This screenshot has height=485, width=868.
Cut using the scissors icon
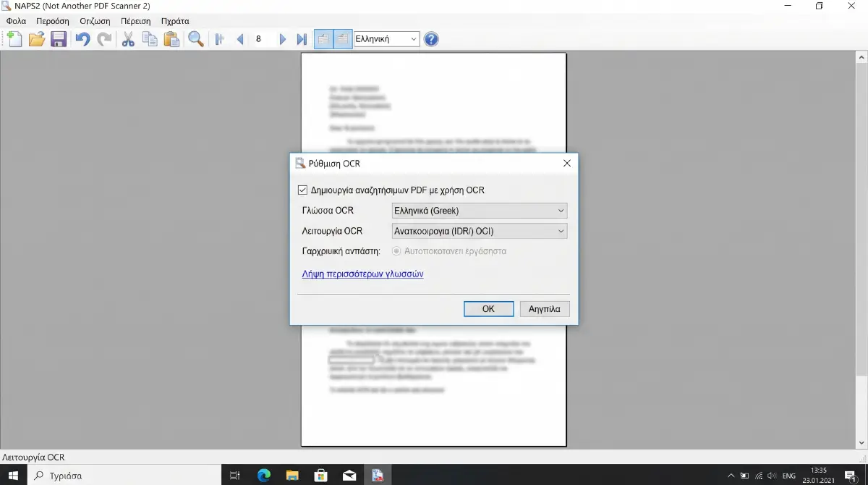(129, 39)
